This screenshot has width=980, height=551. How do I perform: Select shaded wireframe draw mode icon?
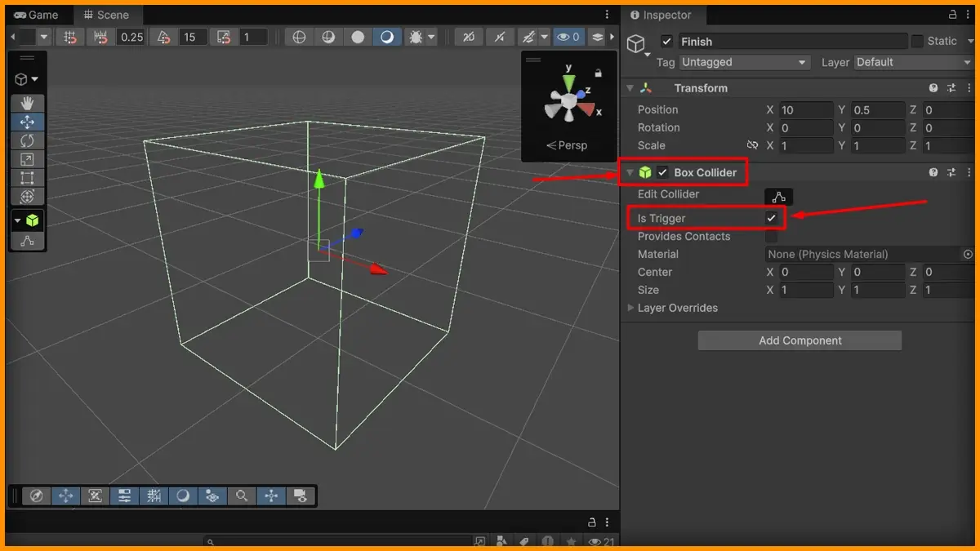pos(329,37)
